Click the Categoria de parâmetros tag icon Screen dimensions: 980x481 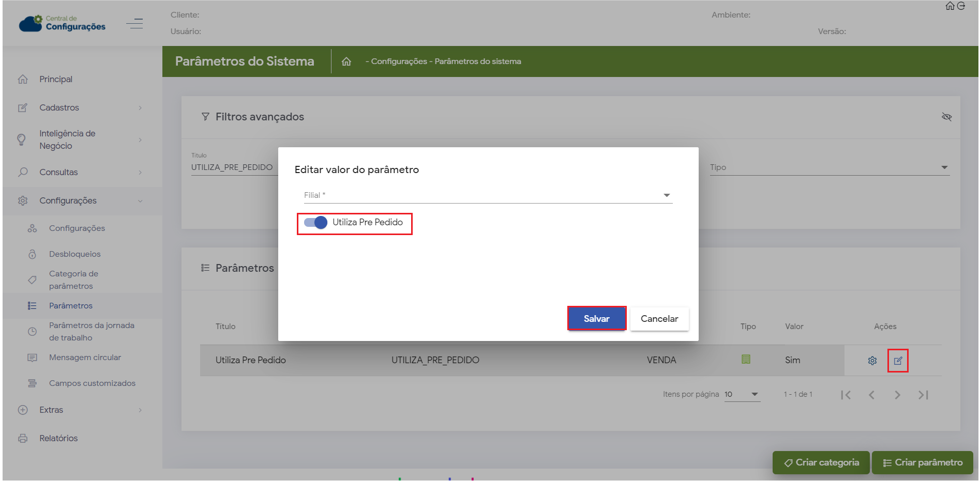[32, 280]
